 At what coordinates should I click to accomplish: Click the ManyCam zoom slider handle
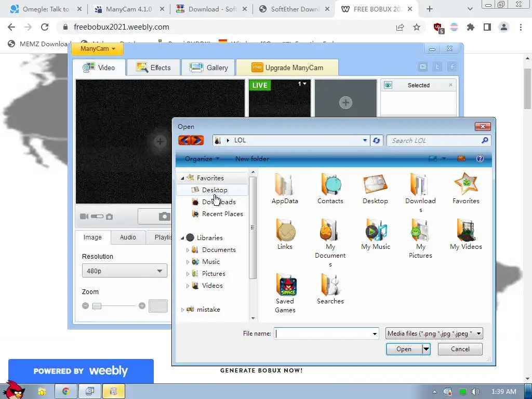97,306
